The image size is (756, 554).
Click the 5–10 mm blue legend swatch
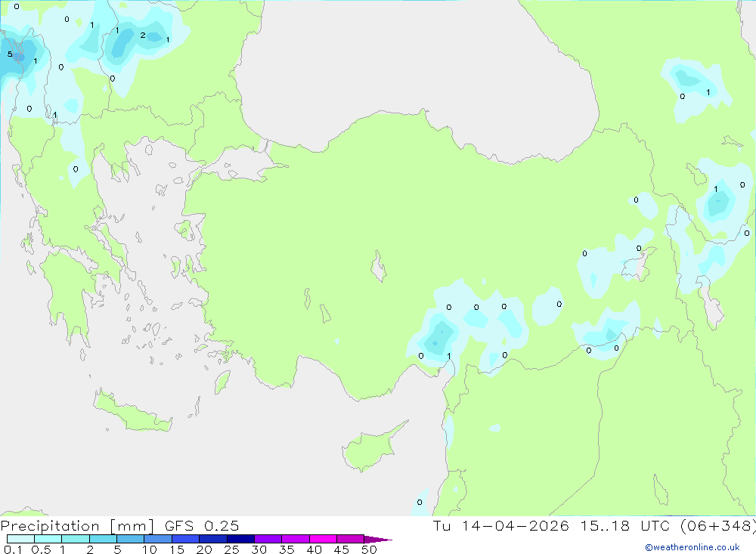pos(130,539)
